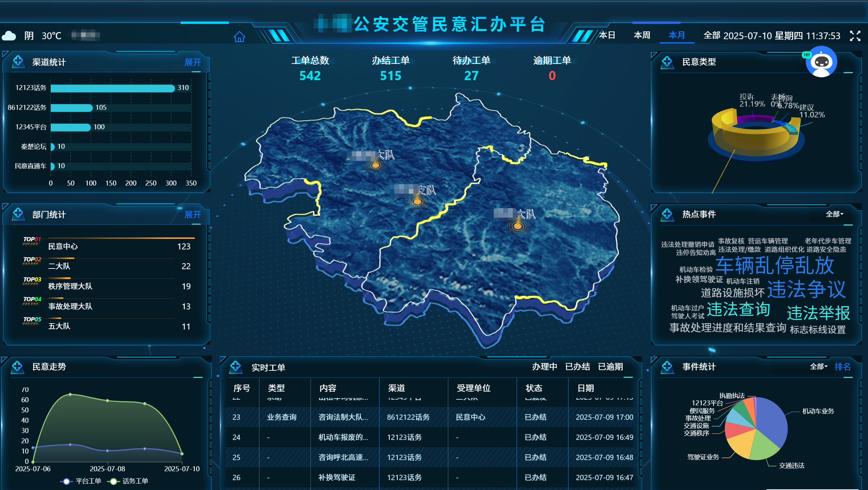Click the 民意类型 panel header icon
This screenshot has width=868, height=490.
click(x=667, y=61)
